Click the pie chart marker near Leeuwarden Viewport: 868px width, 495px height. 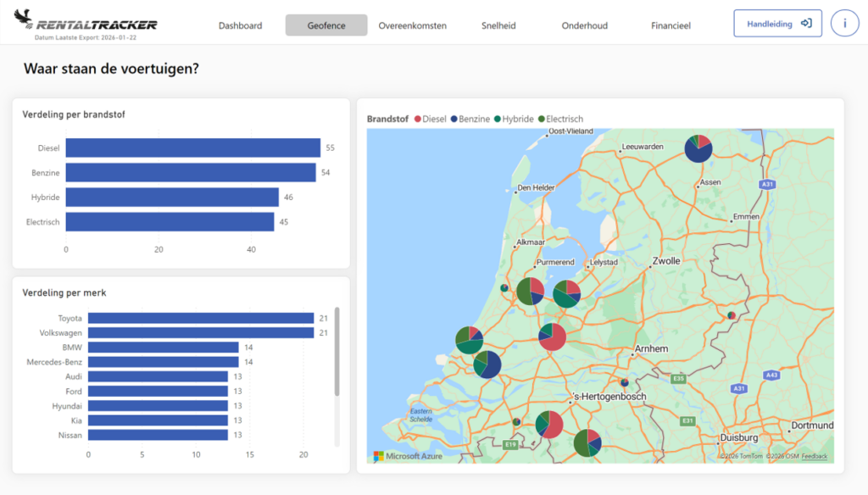(698, 148)
